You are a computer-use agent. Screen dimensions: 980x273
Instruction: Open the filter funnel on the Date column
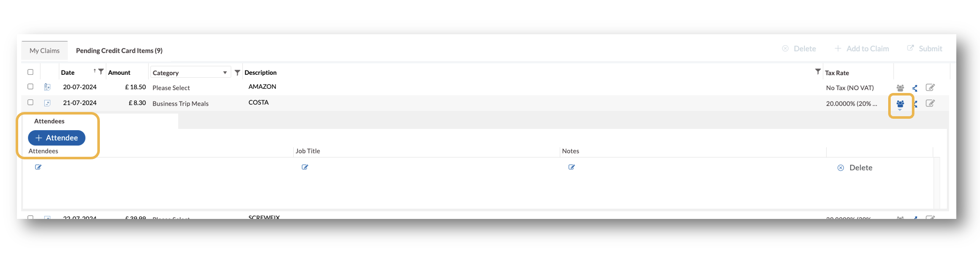[101, 71]
